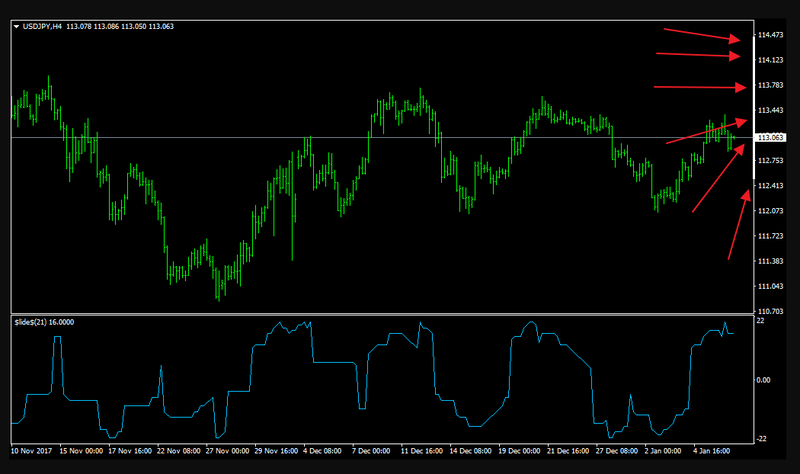
Task: Select the 7 Dec 00:00 time label
Action: pos(371,451)
